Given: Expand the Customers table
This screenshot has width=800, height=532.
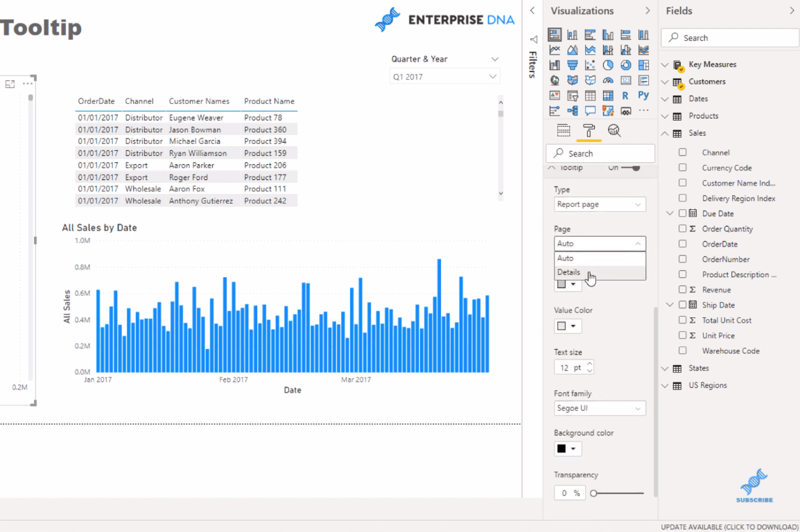Looking at the screenshot, I should pyautogui.click(x=665, y=82).
